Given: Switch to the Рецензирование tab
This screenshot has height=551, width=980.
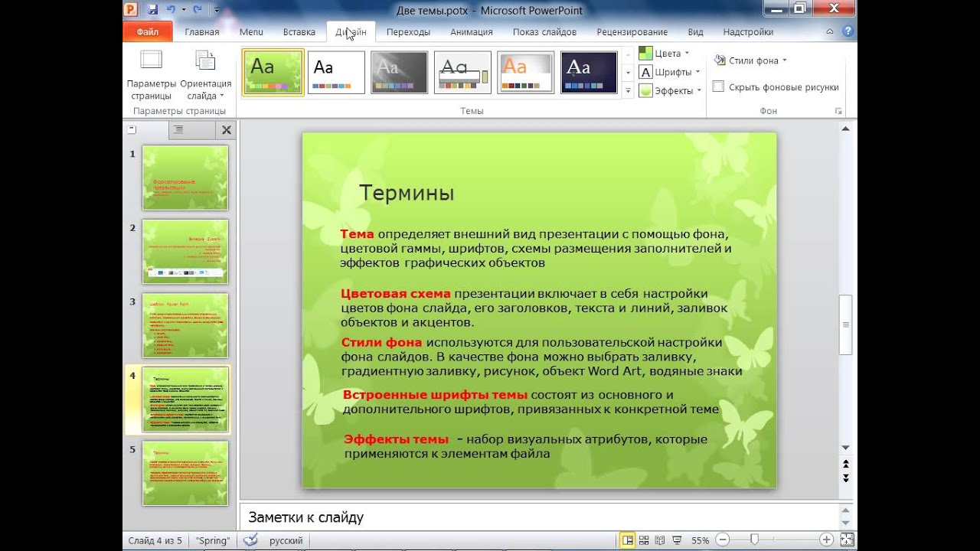Looking at the screenshot, I should pyautogui.click(x=632, y=32).
